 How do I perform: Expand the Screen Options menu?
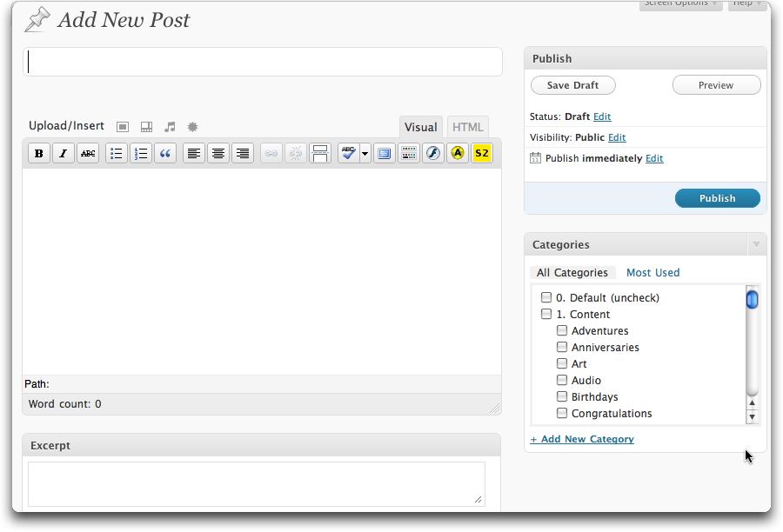(x=680, y=4)
